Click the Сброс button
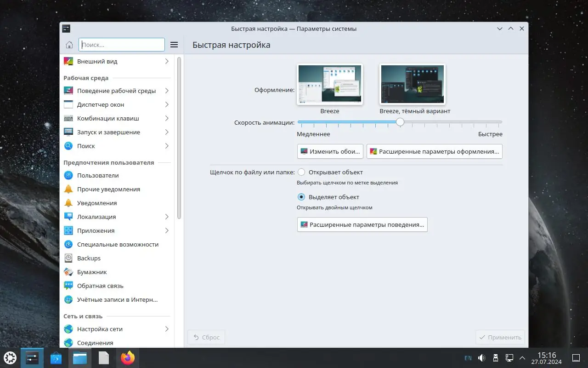Screen dimensions: 588x368 (x=206, y=337)
